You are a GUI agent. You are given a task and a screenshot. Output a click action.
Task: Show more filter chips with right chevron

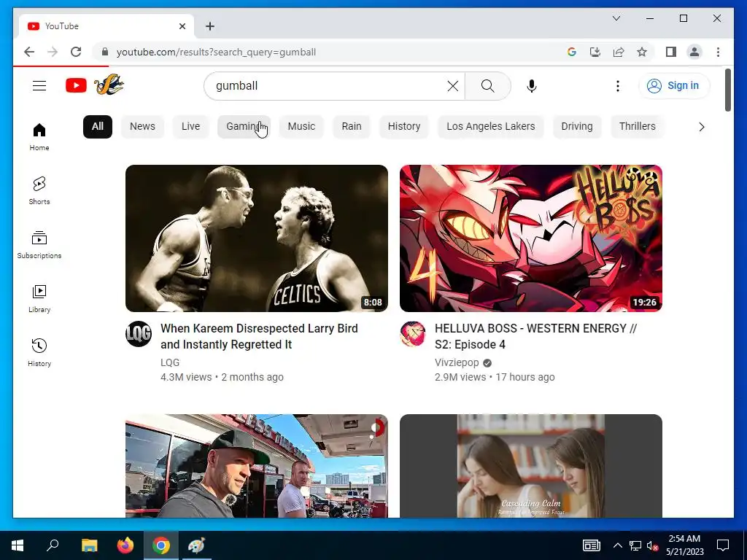click(701, 127)
